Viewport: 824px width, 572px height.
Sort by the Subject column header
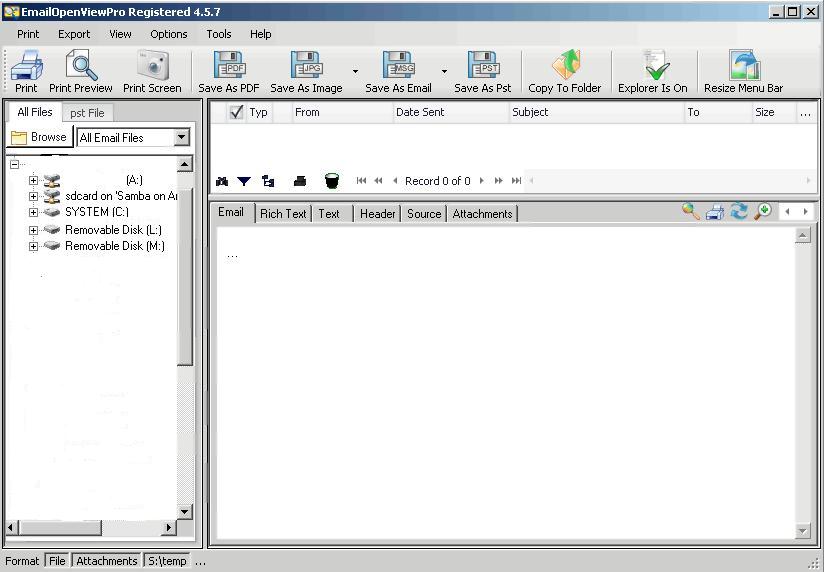(596, 111)
